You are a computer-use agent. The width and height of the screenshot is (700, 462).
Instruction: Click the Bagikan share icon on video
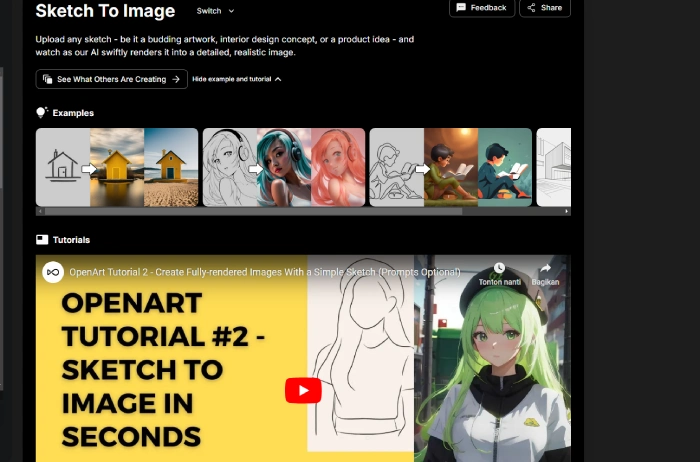click(x=546, y=268)
